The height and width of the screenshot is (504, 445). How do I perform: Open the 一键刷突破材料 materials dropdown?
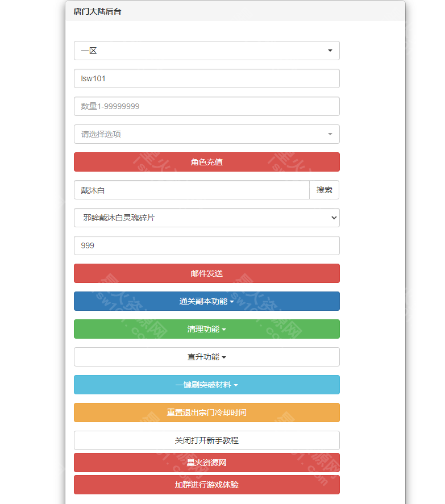pyautogui.click(x=206, y=385)
